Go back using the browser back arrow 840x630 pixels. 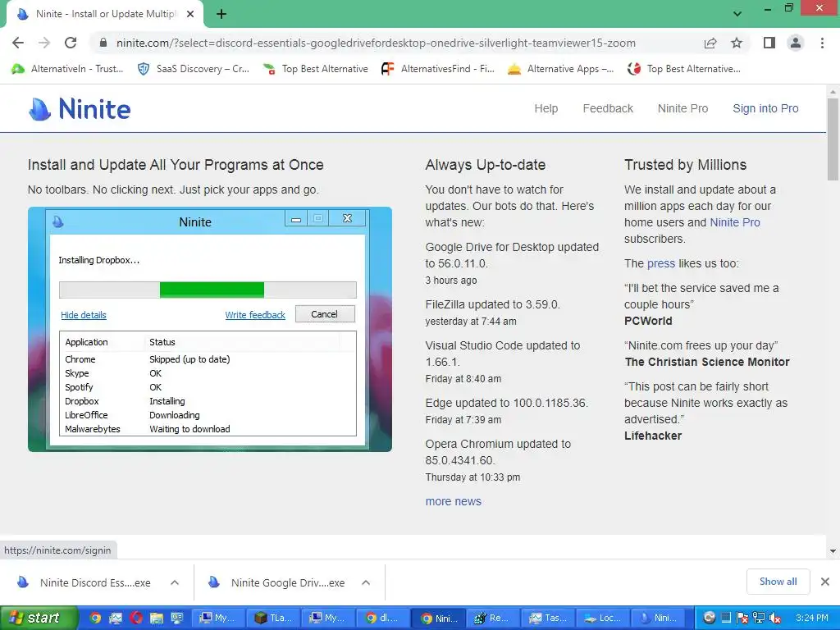[x=18, y=43]
